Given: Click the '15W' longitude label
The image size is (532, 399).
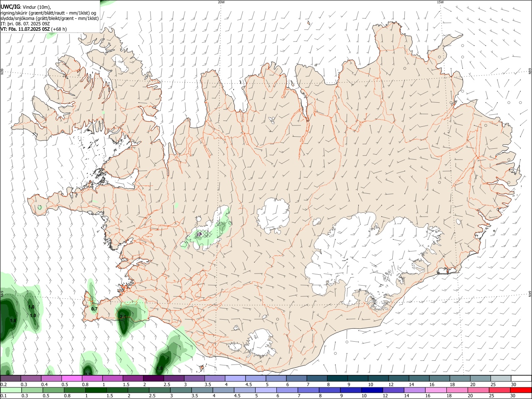Looking at the screenshot, I should 440,2.
